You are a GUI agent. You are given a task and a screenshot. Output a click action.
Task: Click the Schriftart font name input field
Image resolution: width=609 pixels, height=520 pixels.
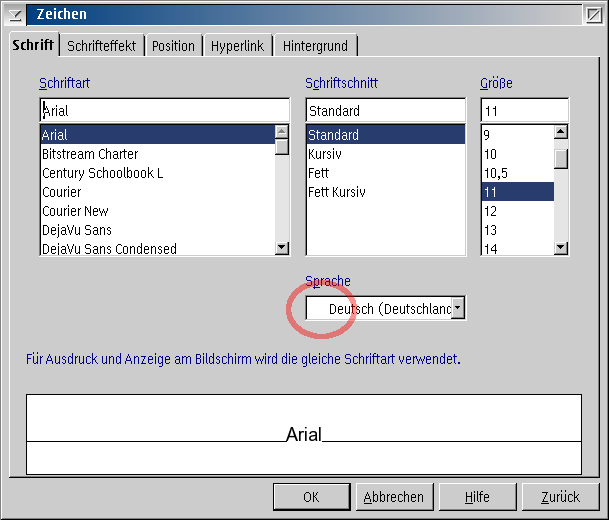click(x=165, y=110)
